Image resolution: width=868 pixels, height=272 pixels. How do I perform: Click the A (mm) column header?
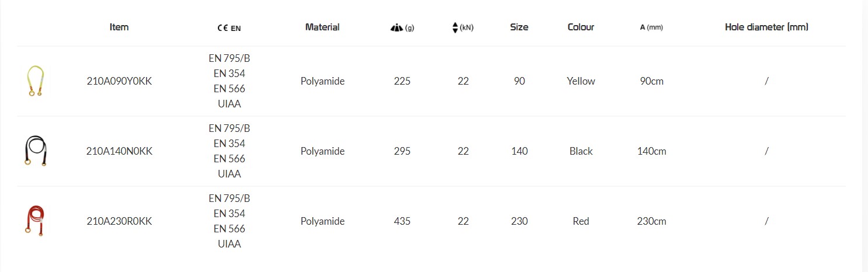pyautogui.click(x=651, y=27)
